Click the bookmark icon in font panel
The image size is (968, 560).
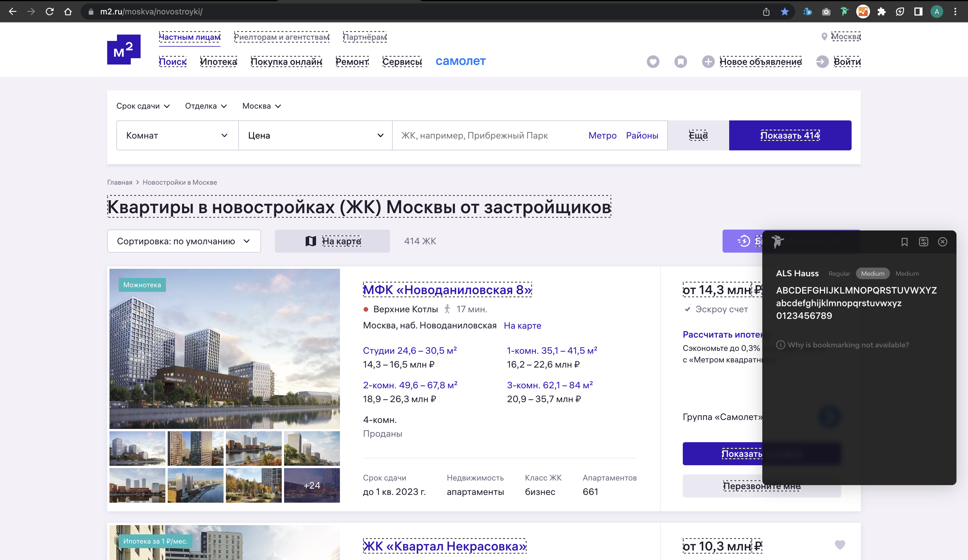click(904, 242)
